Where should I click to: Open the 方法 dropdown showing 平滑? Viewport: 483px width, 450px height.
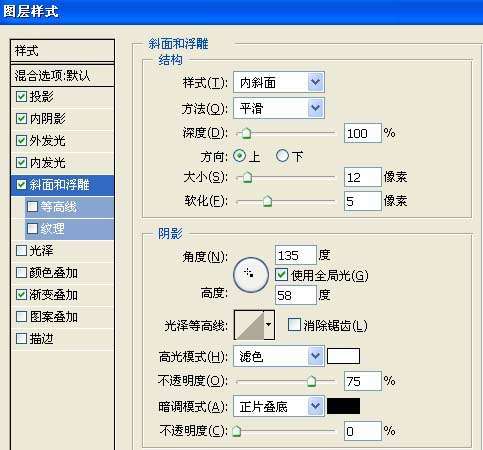pos(279,108)
